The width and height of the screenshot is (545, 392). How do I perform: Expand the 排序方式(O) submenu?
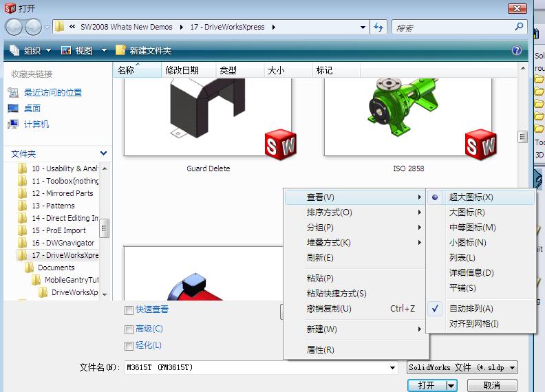tap(355, 213)
